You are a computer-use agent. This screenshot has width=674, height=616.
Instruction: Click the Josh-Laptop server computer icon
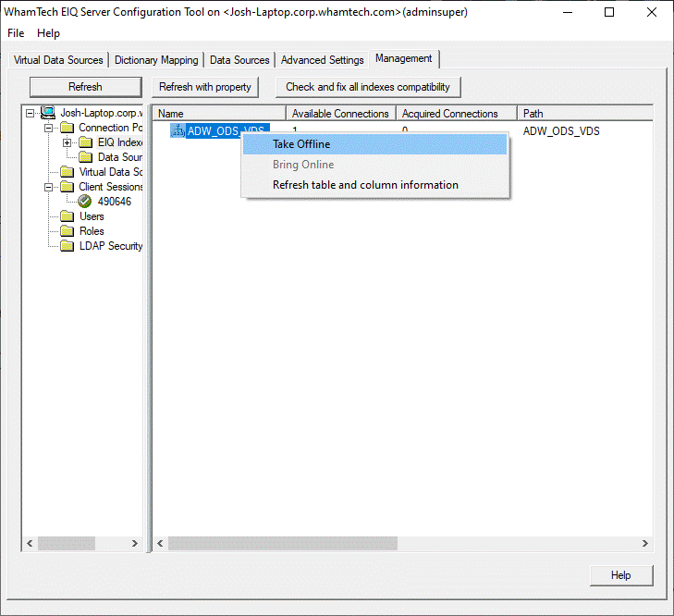48,113
